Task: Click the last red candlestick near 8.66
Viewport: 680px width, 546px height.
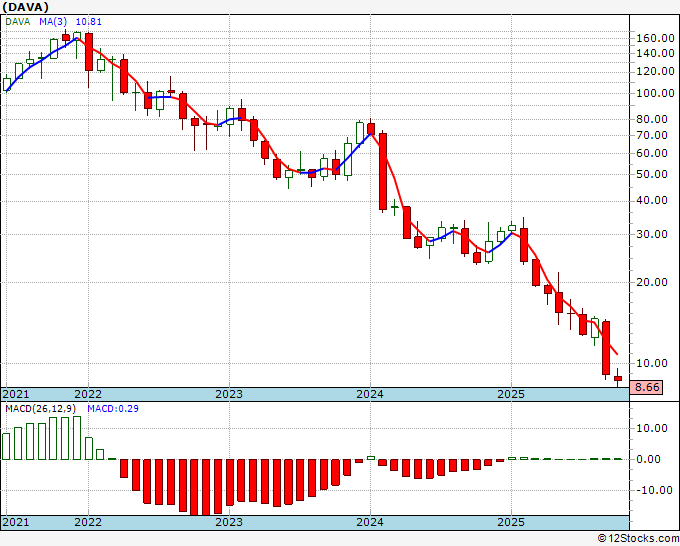Action: coord(618,378)
